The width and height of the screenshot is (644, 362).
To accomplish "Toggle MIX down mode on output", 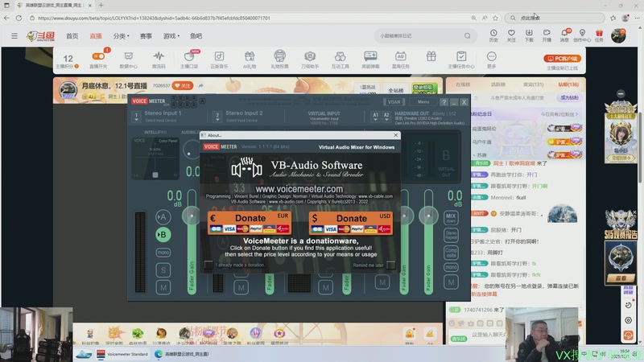I will (451, 217).
